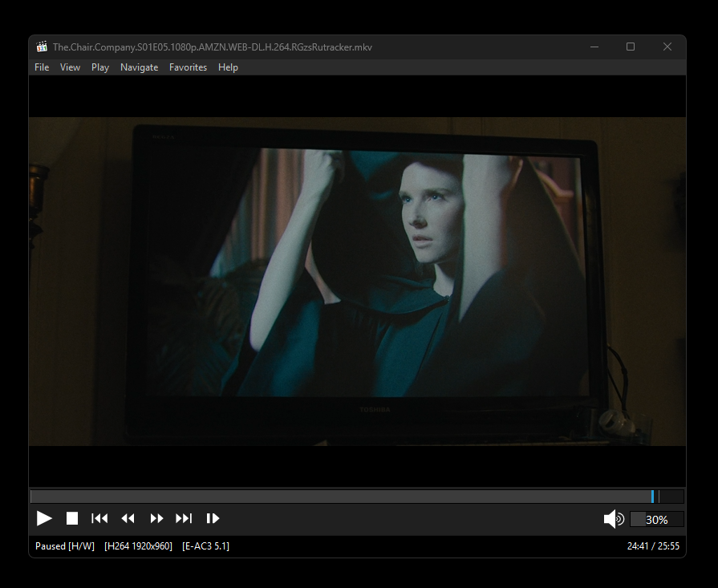Screen dimensions: 718x588
Task: Click the file name in the title bar
Action: [x=213, y=47]
